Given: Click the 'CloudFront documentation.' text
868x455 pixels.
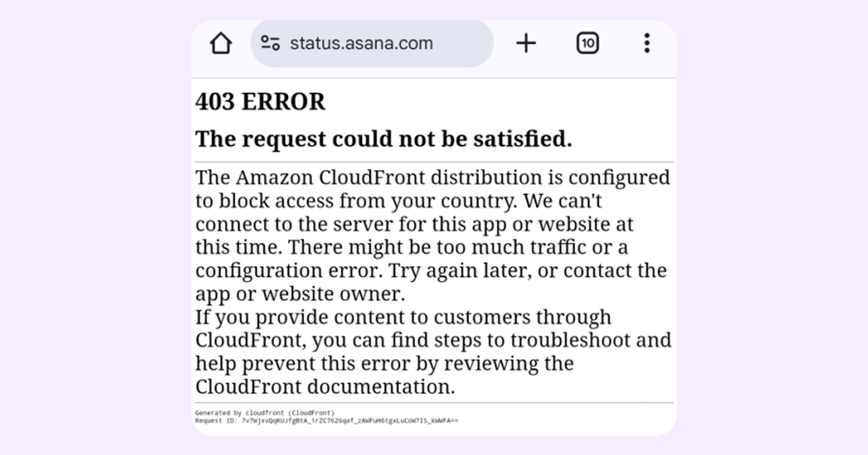Looking at the screenshot, I should point(325,387).
